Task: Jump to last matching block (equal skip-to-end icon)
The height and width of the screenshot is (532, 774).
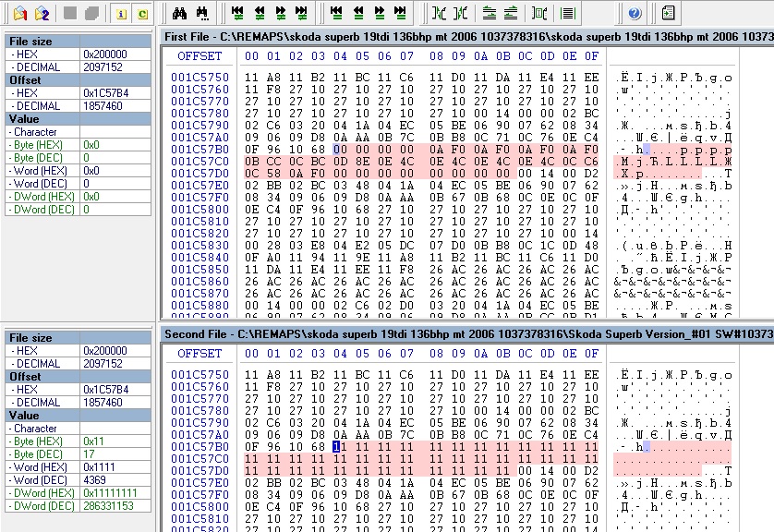Action: [x=401, y=13]
